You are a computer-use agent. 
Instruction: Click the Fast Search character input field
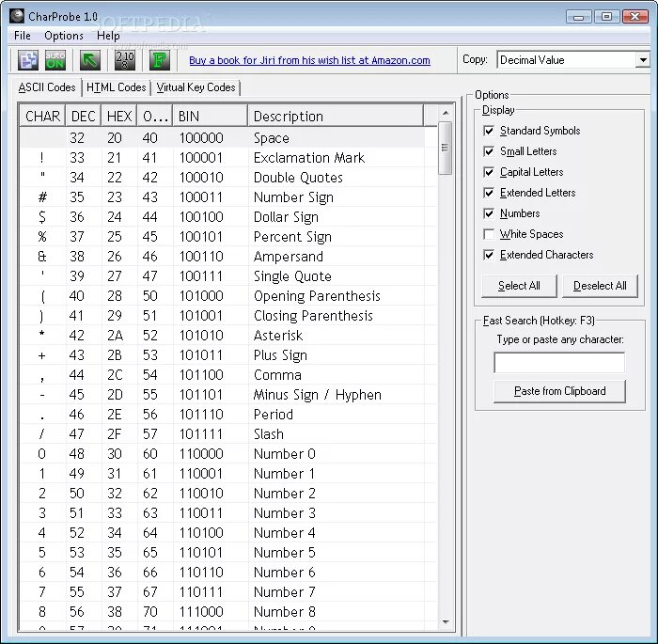point(559,362)
